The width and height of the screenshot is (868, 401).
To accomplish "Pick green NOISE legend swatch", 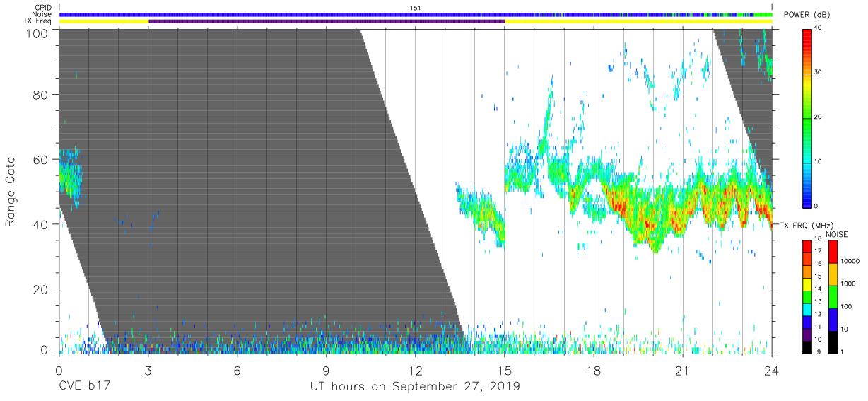I will pos(832,296).
